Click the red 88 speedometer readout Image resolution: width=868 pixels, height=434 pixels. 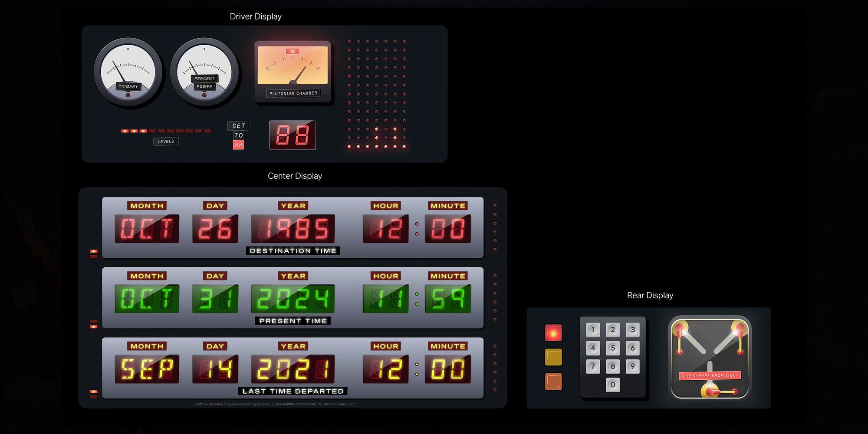[293, 135]
